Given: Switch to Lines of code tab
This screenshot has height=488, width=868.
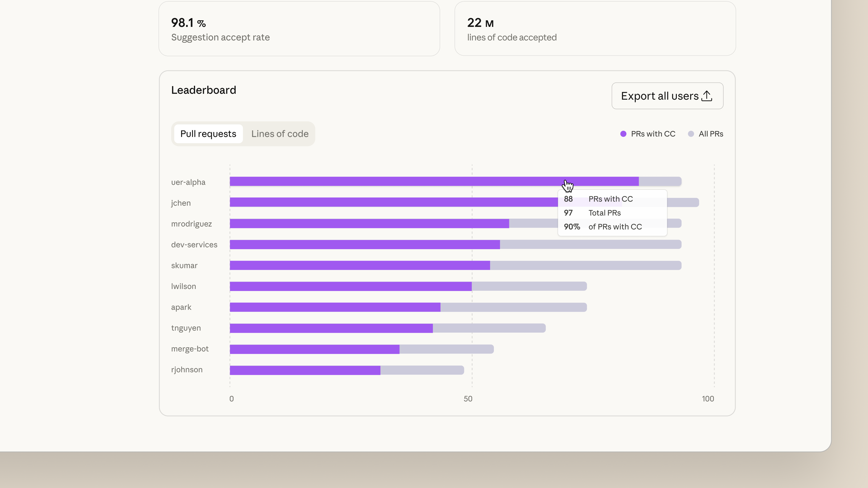Looking at the screenshot, I should [x=280, y=134].
